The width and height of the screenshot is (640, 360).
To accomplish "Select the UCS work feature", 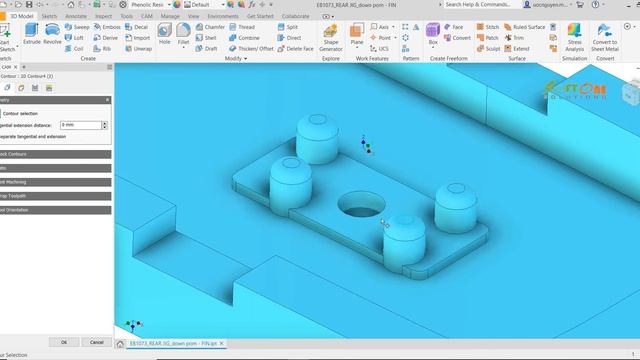I will (x=379, y=48).
